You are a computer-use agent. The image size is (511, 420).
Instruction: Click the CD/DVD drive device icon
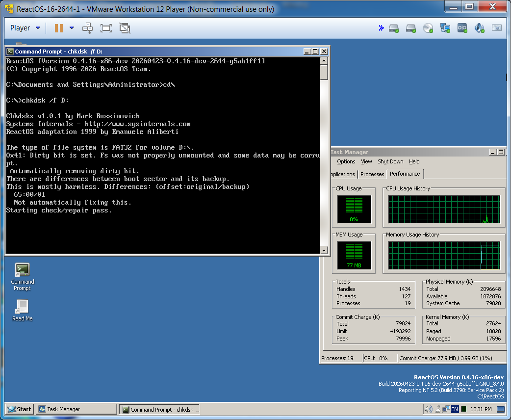(x=428, y=28)
